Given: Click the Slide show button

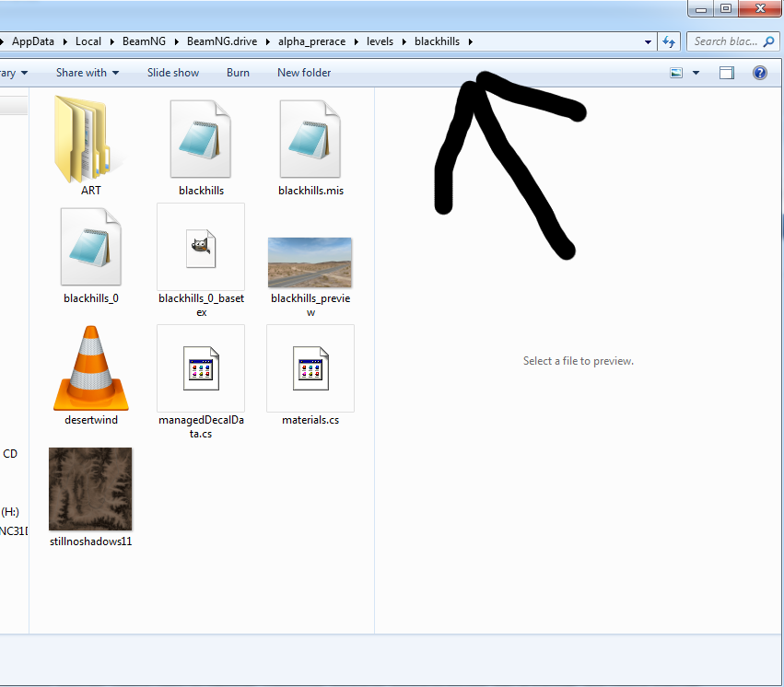Looking at the screenshot, I should pyautogui.click(x=173, y=73).
